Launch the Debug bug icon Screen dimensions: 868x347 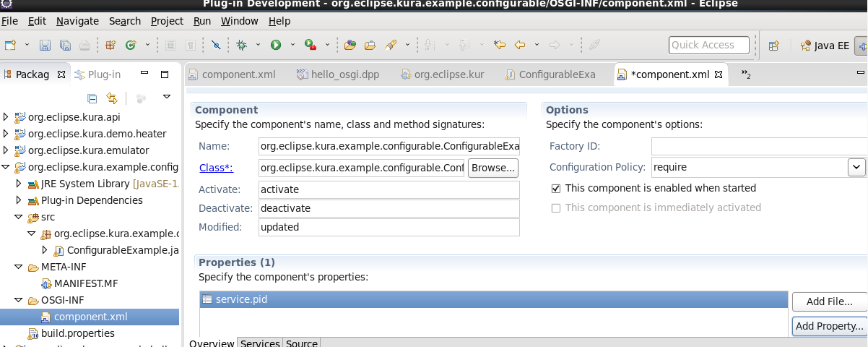click(x=242, y=45)
